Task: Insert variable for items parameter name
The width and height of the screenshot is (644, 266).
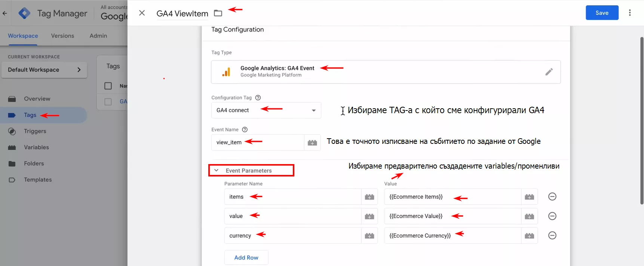Action: click(x=369, y=197)
